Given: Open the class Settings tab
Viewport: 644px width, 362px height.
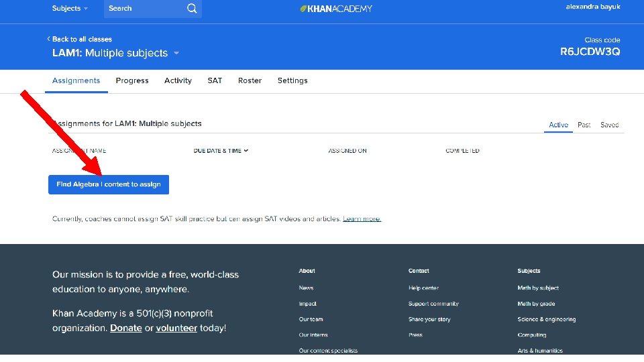Looking at the screenshot, I should (x=292, y=80).
